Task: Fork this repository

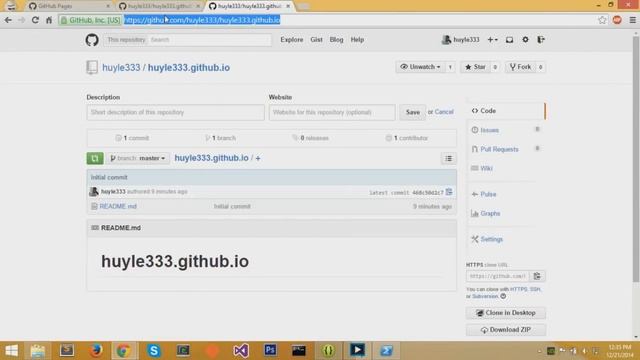Action: point(520,67)
